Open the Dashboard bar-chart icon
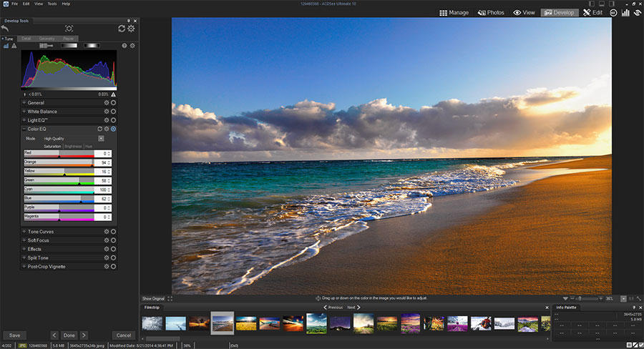The height and width of the screenshot is (349, 644). [625, 13]
